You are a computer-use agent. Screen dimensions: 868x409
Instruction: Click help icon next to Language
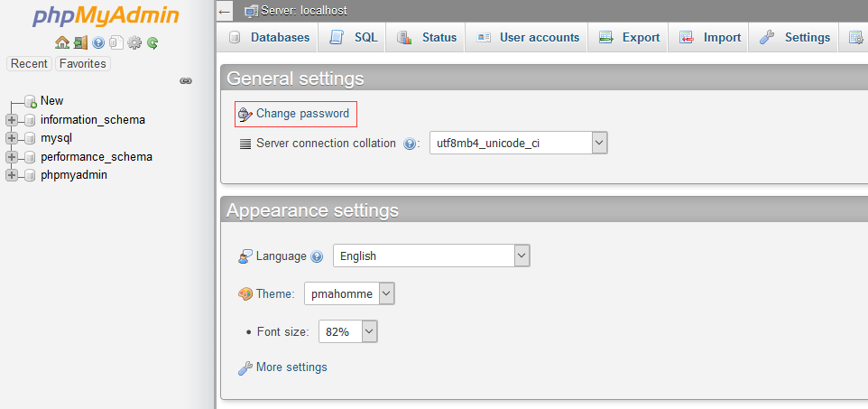click(317, 256)
